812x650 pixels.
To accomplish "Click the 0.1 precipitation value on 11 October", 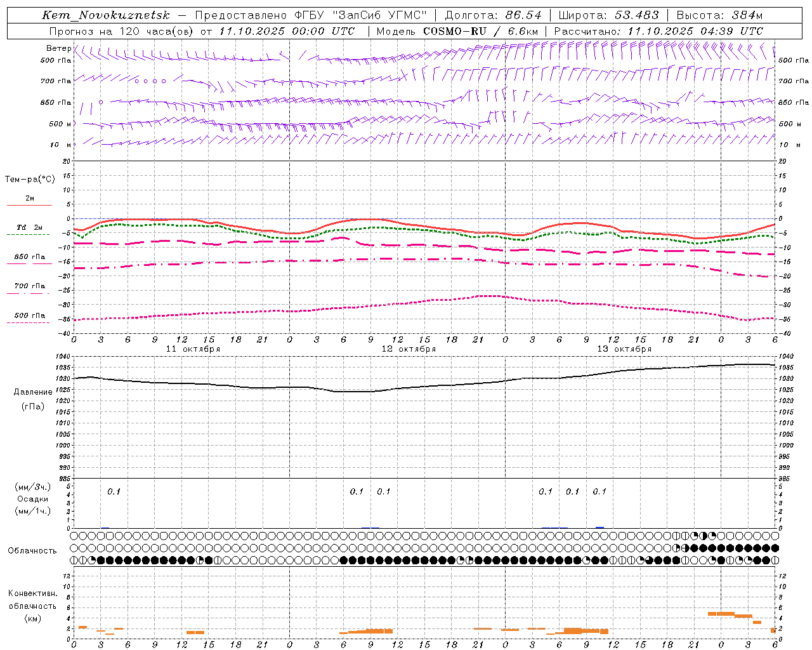I will (114, 491).
